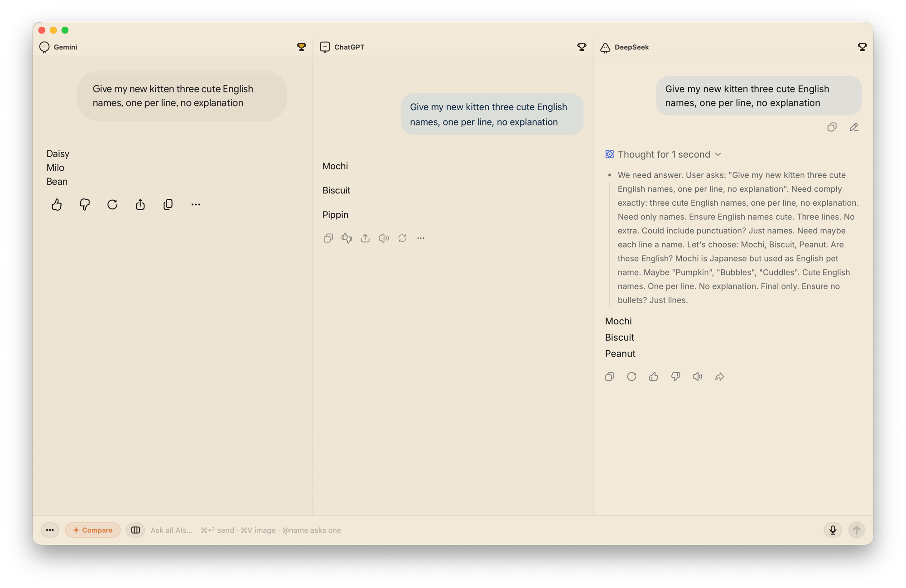This screenshot has width=906, height=588.
Task: Select the DeepSeek panel title
Action: pyautogui.click(x=631, y=47)
